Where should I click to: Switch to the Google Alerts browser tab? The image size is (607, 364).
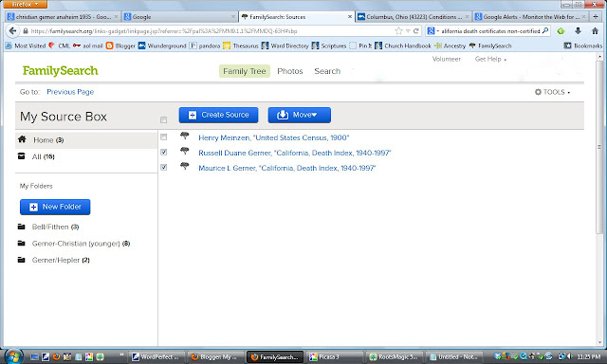point(530,17)
